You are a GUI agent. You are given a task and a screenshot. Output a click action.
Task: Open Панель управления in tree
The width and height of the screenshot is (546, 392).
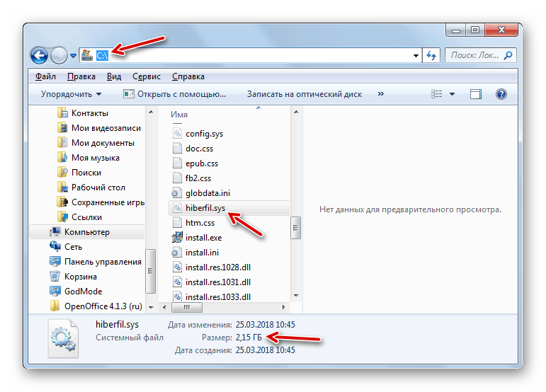tap(96, 262)
